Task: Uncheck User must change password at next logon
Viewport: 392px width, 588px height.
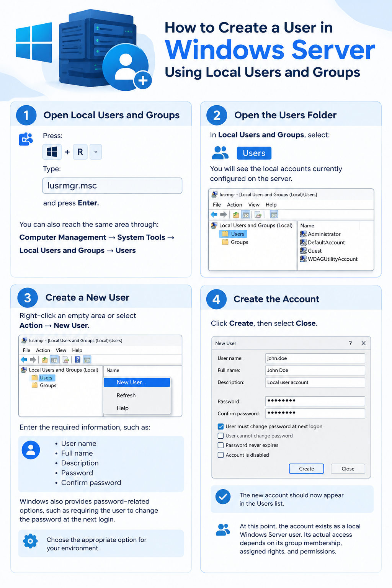Action: pyautogui.click(x=220, y=426)
